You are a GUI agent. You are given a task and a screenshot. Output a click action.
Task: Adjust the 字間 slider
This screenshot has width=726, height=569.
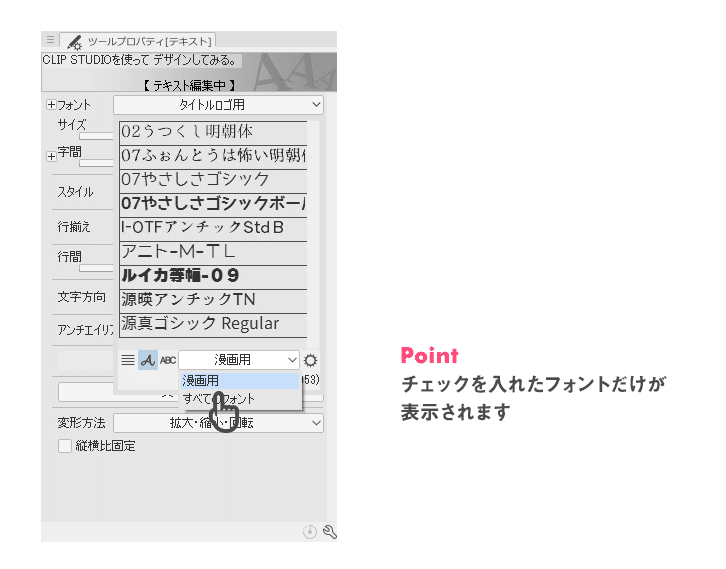click(x=96, y=163)
